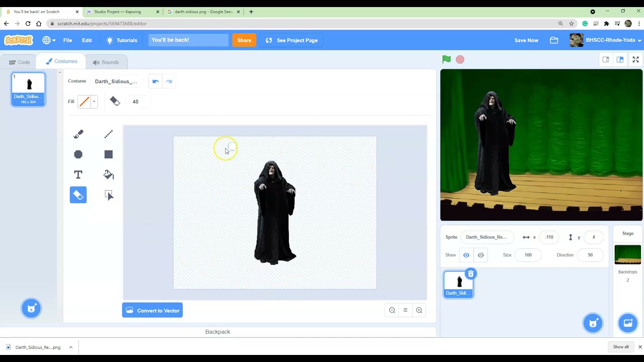Edit the project title field
This screenshot has width=644, height=362.
(x=188, y=40)
